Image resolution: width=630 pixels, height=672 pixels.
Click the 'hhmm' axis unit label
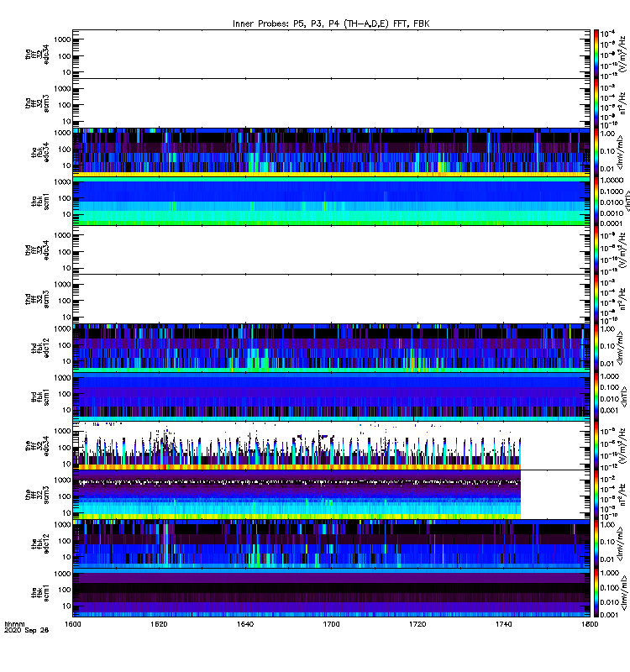click(x=14, y=624)
